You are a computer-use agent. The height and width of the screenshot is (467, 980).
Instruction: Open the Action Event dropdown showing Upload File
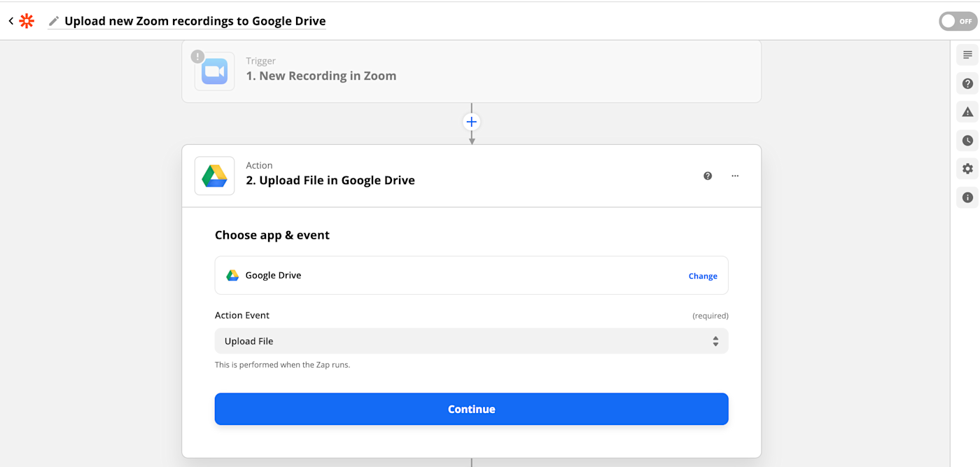(x=471, y=341)
